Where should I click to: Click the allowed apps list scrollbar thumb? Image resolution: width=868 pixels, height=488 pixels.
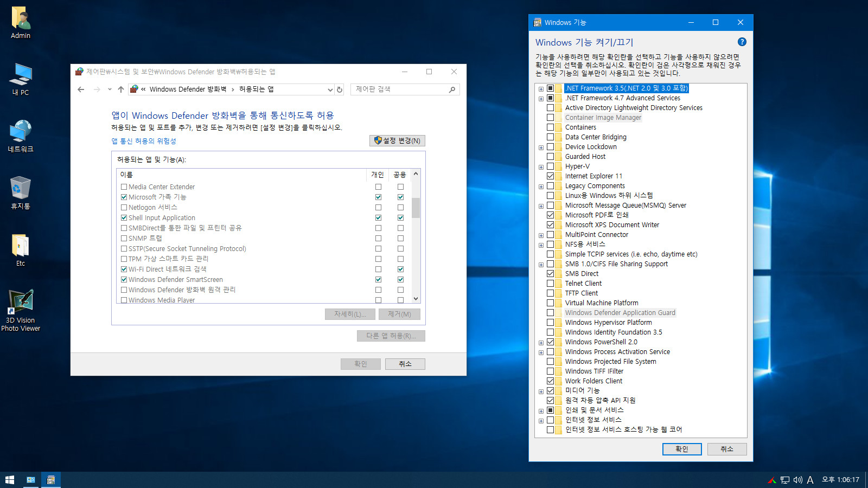[416, 208]
